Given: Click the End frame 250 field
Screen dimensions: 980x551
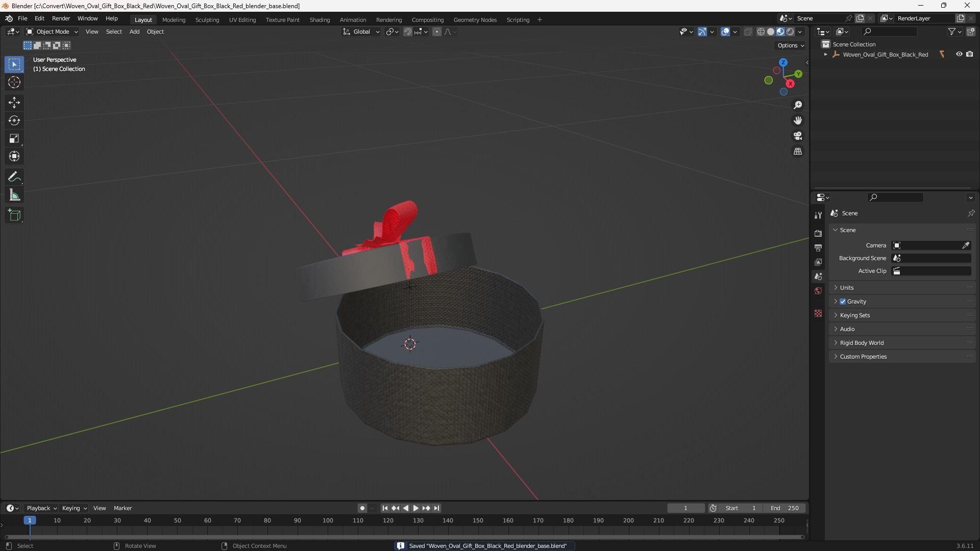Looking at the screenshot, I should coord(785,508).
